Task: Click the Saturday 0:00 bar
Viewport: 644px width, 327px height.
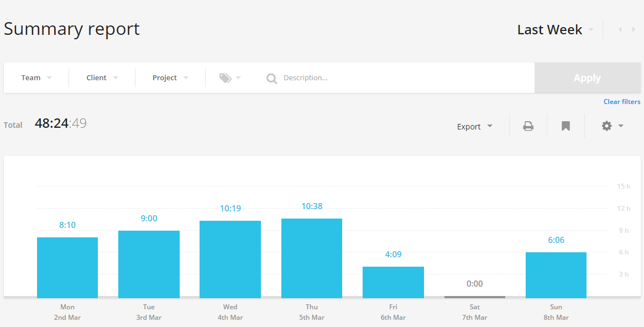Action: pos(475,297)
